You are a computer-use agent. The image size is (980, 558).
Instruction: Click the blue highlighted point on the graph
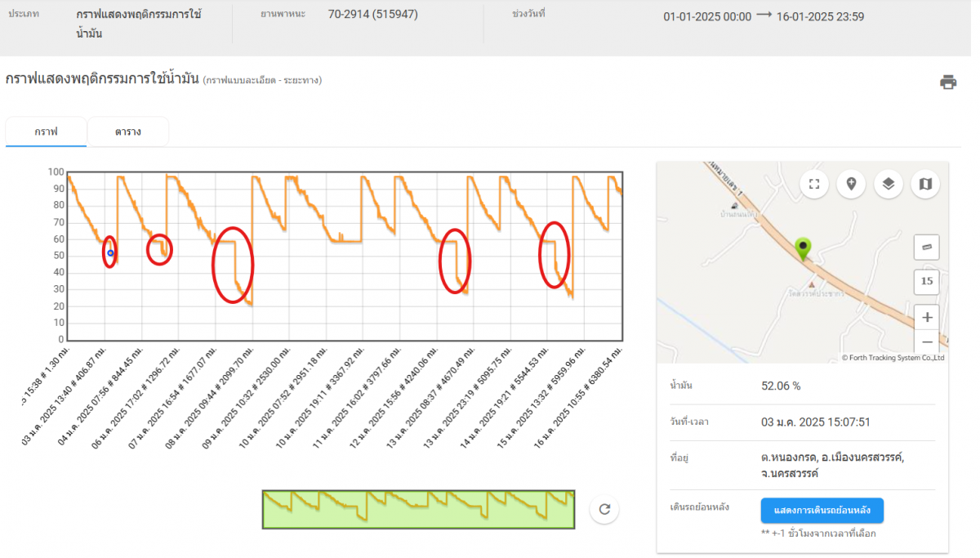pyautogui.click(x=109, y=253)
